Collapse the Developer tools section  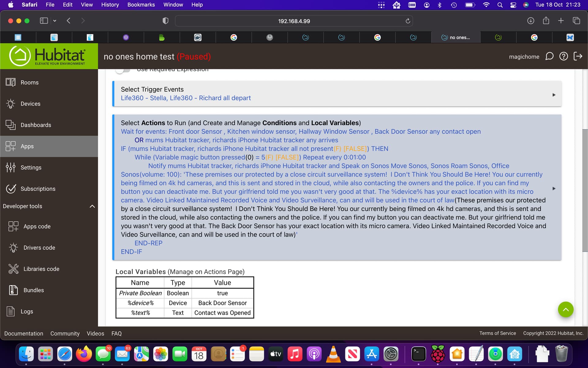point(92,206)
